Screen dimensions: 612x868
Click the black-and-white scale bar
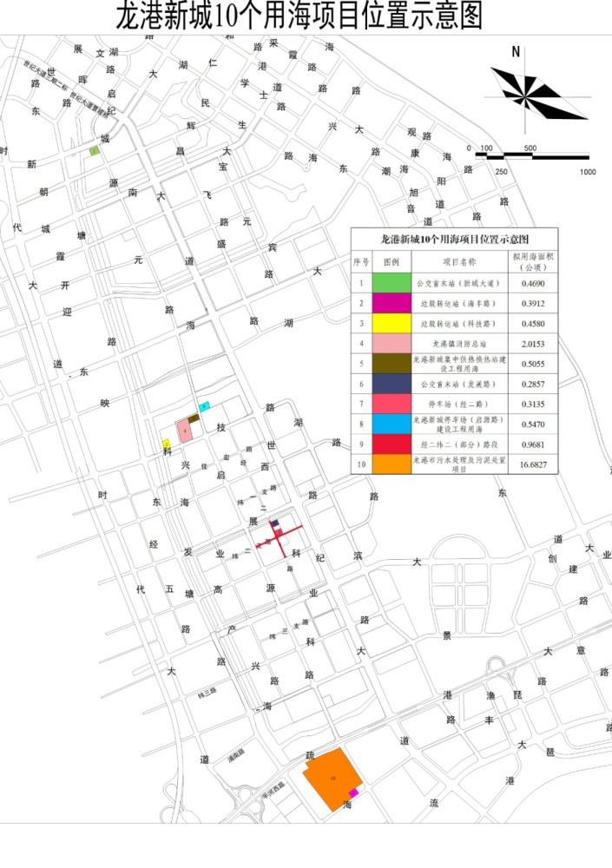532,156
